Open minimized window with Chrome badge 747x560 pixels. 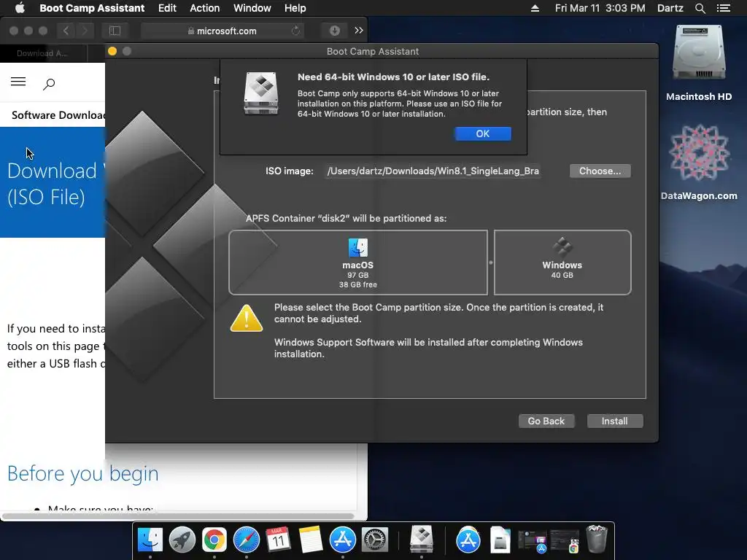click(565, 542)
